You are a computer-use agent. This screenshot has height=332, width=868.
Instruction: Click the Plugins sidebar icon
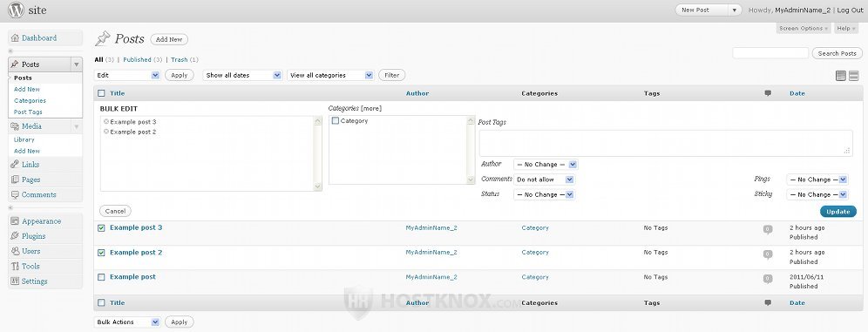click(x=15, y=236)
